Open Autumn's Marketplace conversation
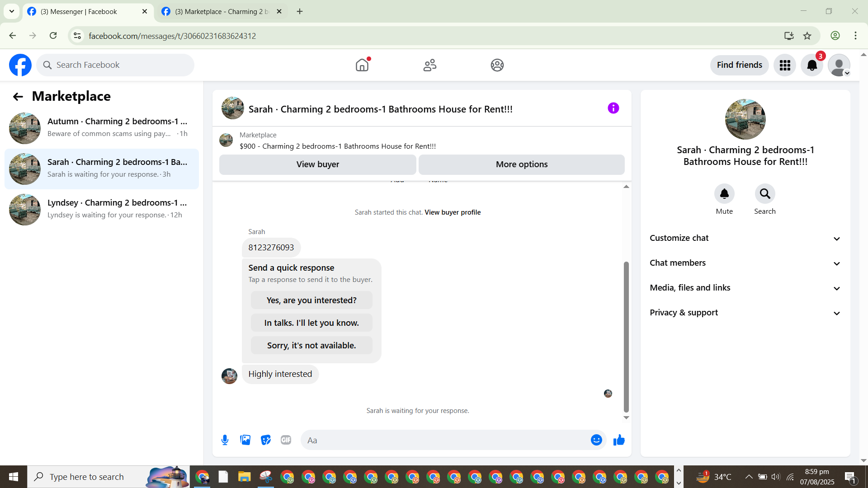 click(x=102, y=128)
